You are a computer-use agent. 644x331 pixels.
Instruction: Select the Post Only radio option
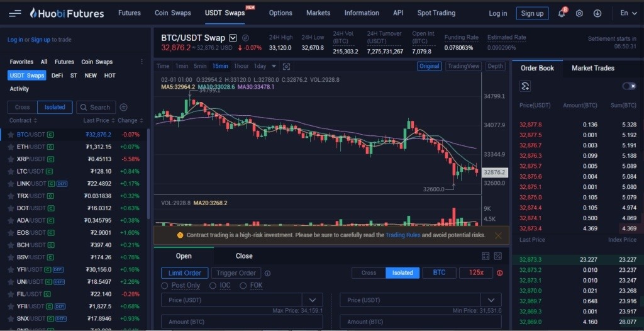click(x=165, y=285)
